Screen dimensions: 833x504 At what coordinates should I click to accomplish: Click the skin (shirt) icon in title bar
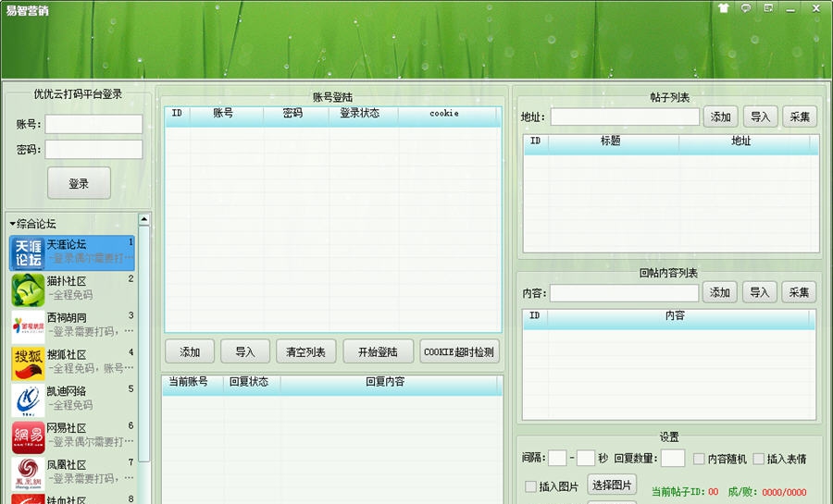click(x=724, y=8)
